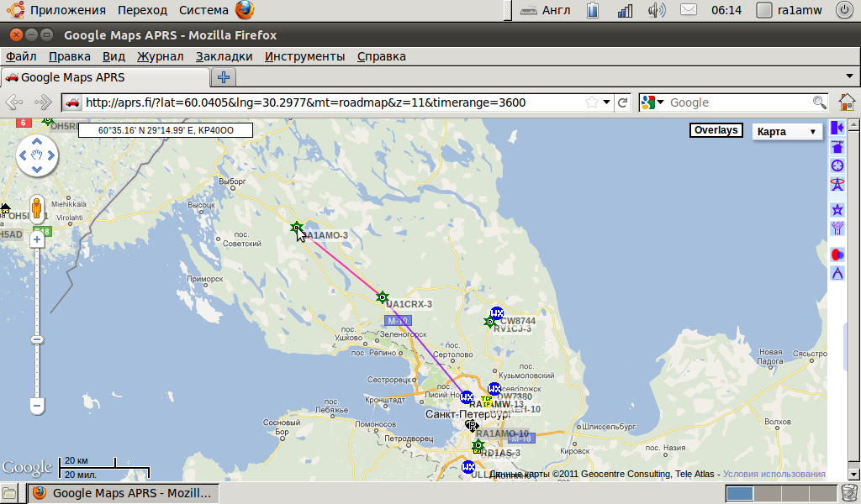Open the search engine selector dropdown
The image size is (861, 504).
[x=652, y=102]
